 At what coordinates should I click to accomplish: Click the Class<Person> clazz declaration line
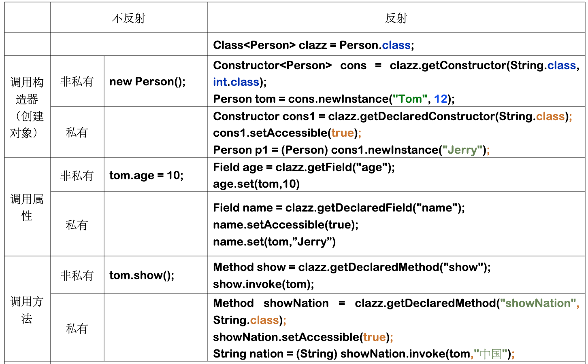[313, 45]
